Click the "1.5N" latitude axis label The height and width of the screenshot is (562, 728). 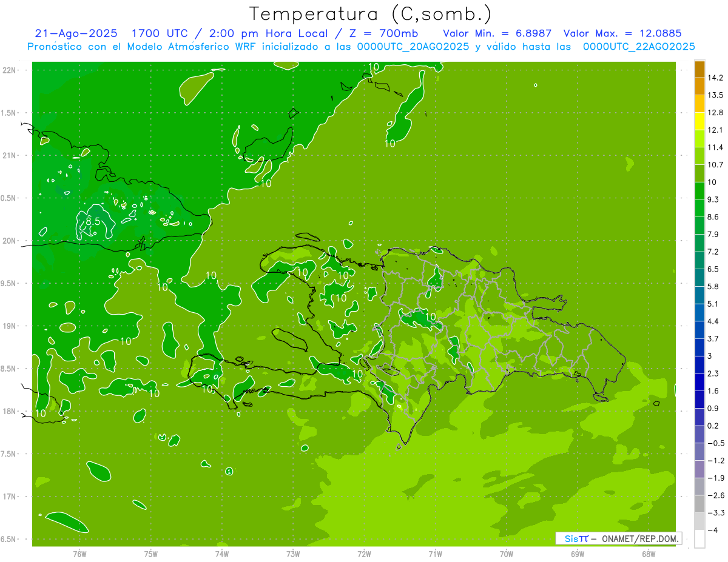point(9,113)
